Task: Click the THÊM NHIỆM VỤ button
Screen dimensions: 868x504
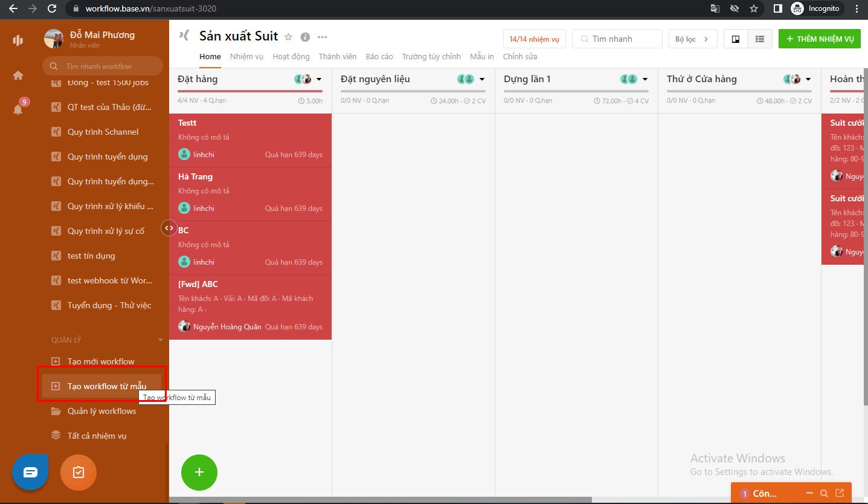Action: pos(819,38)
